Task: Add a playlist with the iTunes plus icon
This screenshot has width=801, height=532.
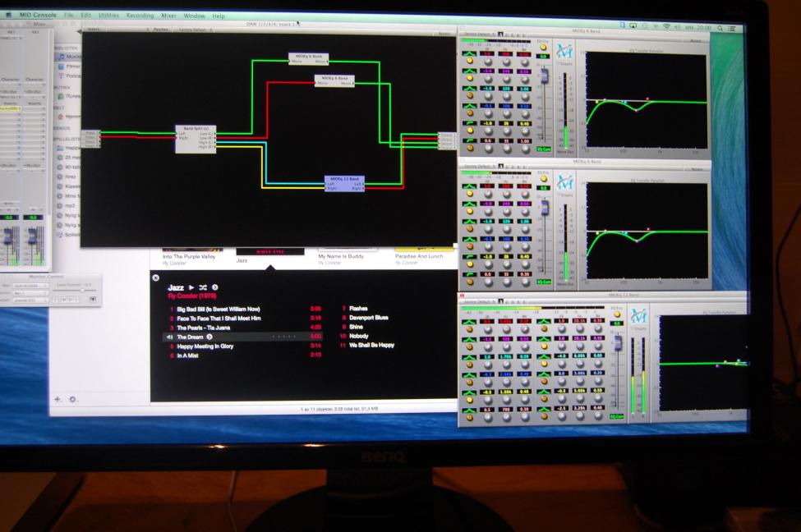Action: click(58, 399)
